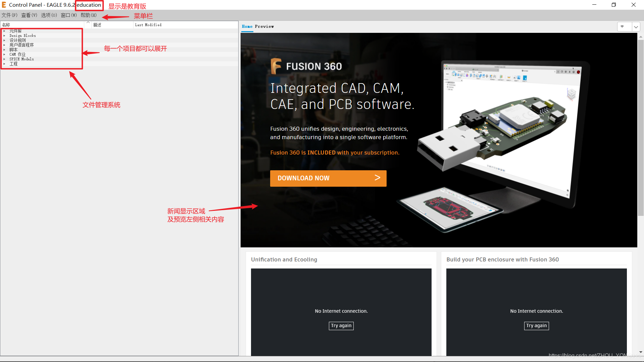Open the Build your PCB enclosure article title
Image resolution: width=644 pixels, height=362 pixels.
502,259
